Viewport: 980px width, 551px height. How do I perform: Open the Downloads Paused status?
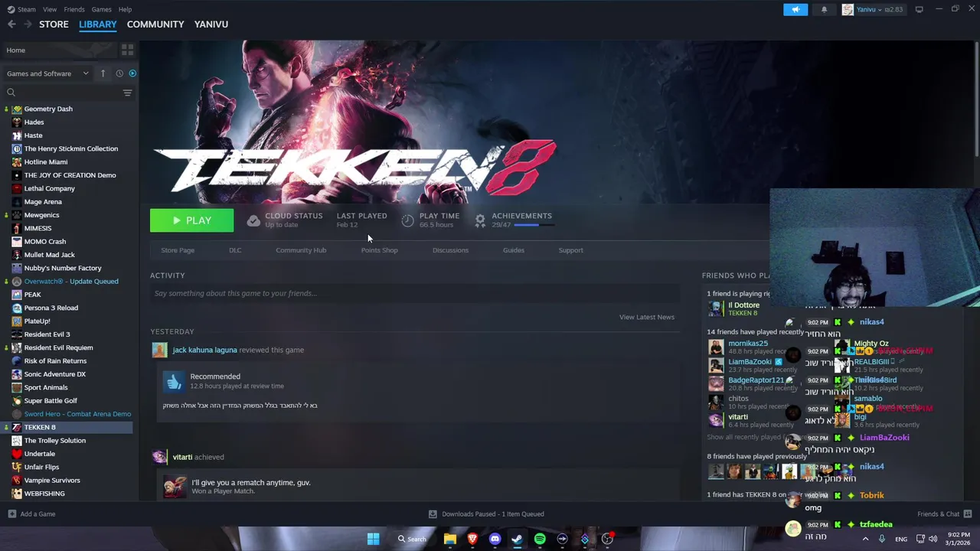click(x=487, y=514)
